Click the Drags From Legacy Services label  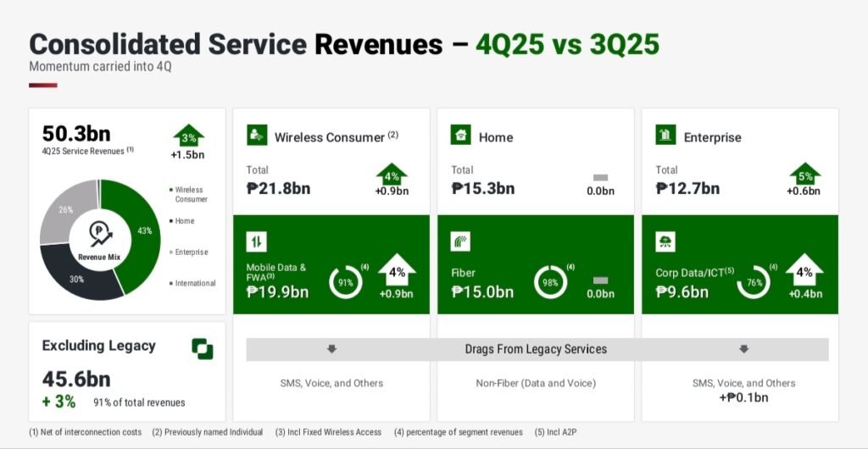(536, 349)
